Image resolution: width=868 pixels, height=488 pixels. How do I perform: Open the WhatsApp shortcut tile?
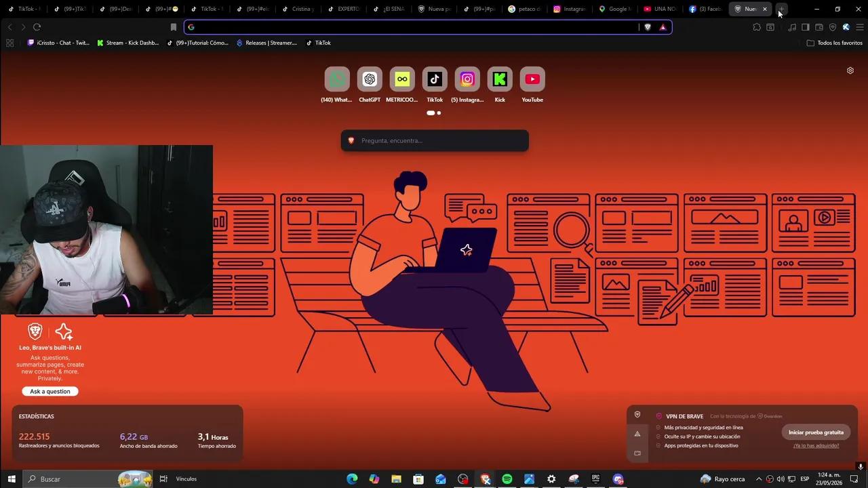click(x=337, y=79)
